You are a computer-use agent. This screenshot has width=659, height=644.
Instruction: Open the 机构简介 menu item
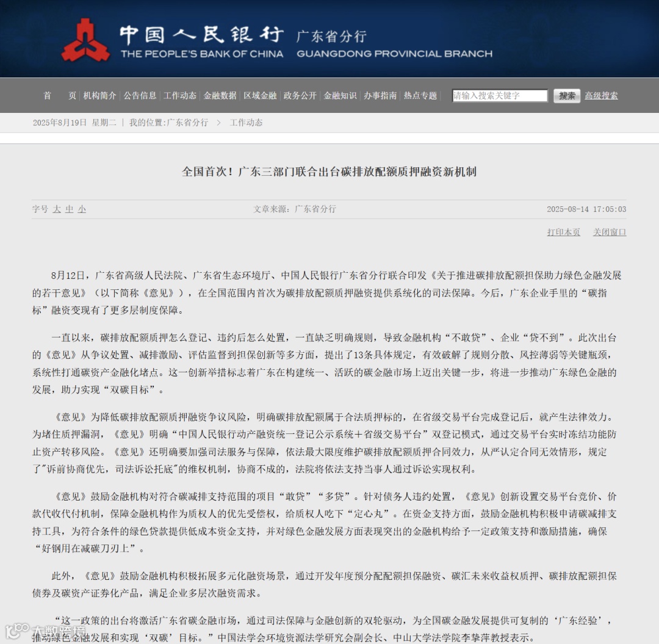pyautogui.click(x=99, y=95)
